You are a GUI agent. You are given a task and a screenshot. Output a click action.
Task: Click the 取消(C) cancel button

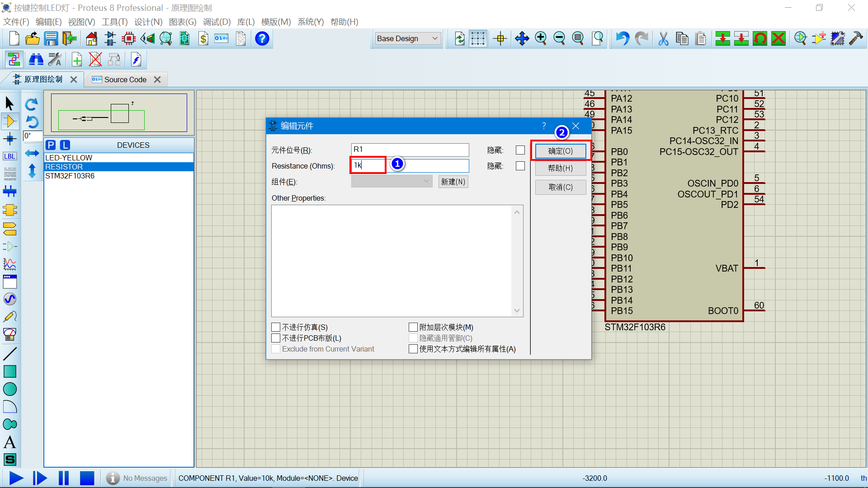click(x=561, y=187)
